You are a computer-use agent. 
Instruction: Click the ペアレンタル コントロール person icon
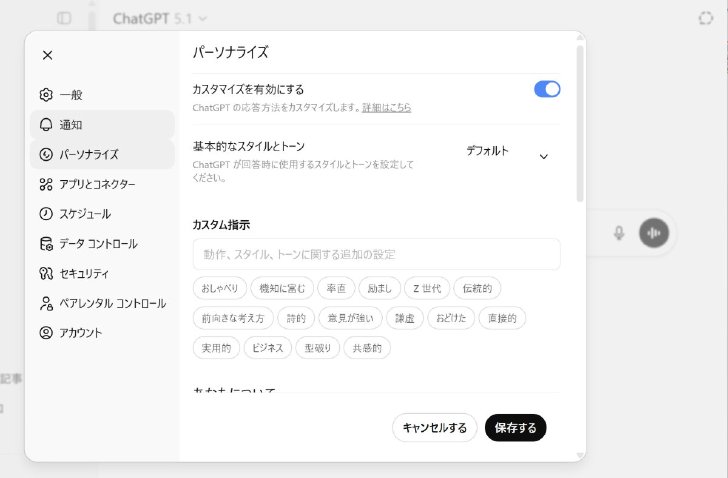(x=46, y=304)
